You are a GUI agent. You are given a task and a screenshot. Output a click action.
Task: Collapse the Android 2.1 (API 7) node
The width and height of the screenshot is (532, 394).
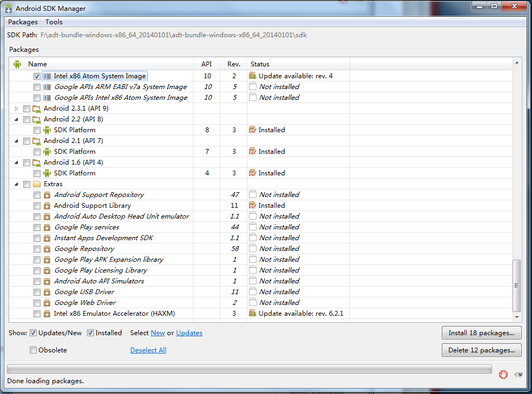[16, 141]
